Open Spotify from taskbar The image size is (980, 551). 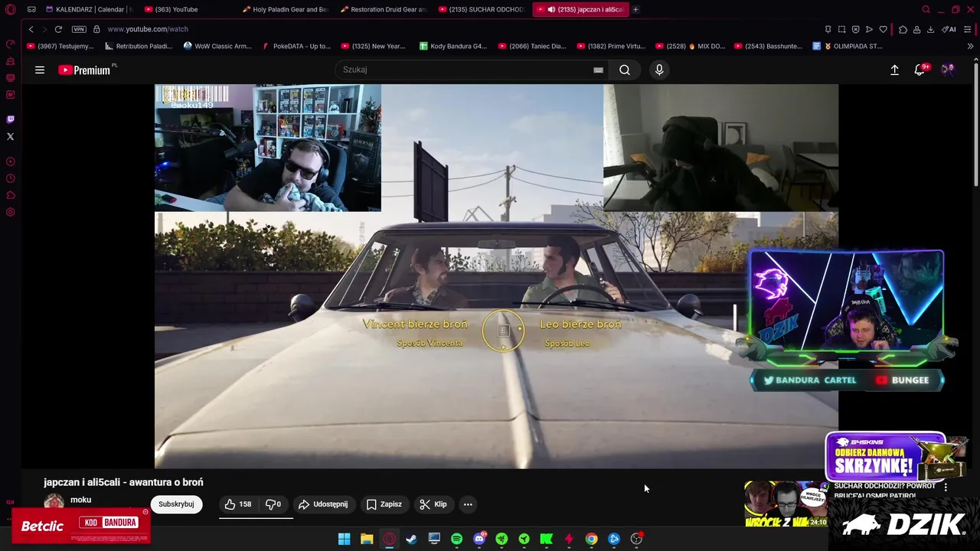[456, 539]
